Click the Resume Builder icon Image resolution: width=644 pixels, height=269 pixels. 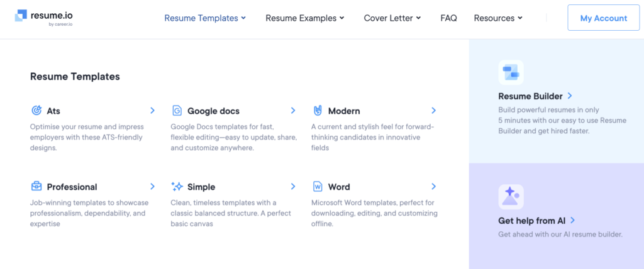(511, 72)
